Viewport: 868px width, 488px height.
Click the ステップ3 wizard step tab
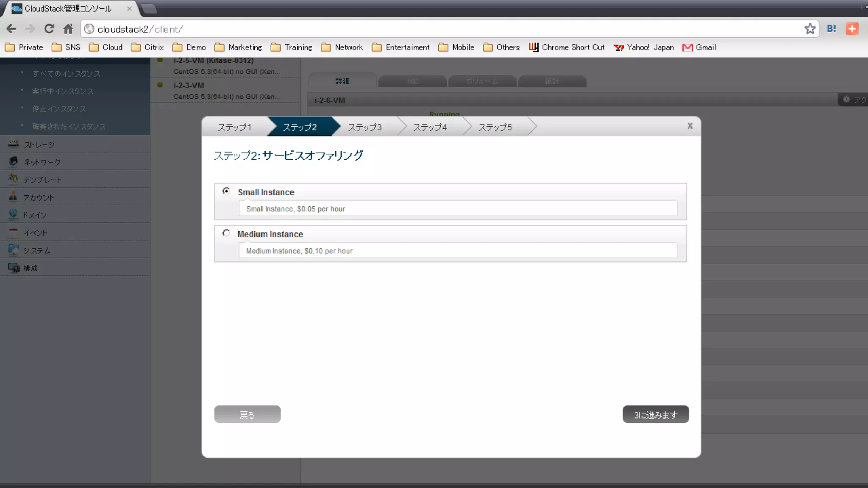click(x=365, y=127)
